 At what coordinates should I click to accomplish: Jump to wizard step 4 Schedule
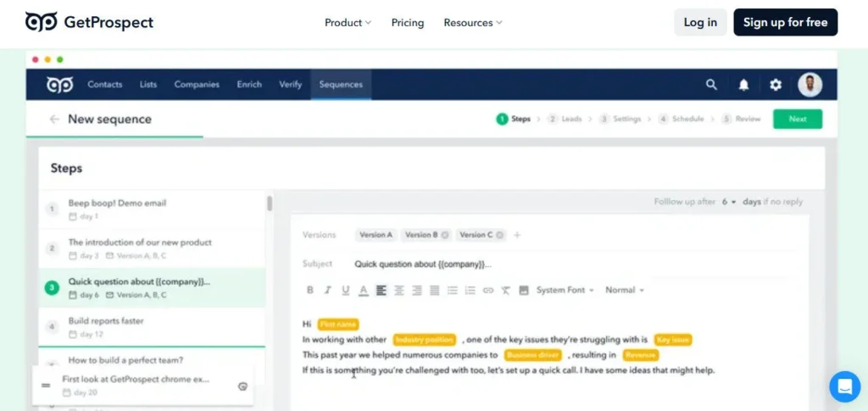(681, 119)
